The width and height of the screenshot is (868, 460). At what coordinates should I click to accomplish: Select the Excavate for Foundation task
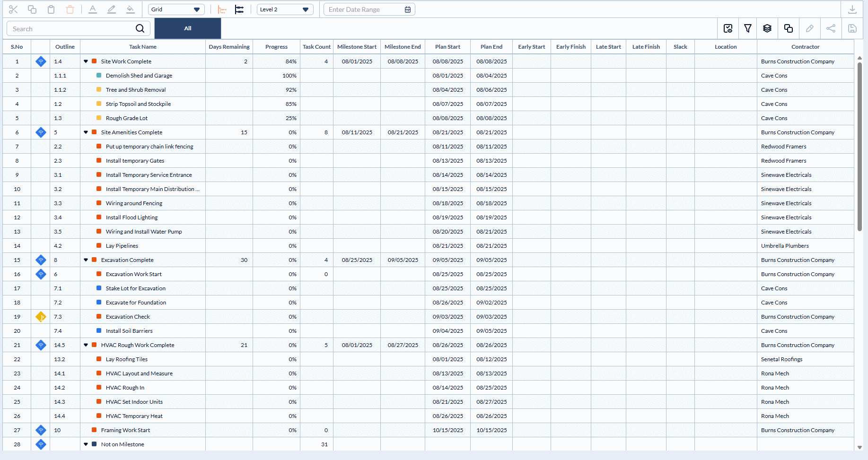pos(136,303)
